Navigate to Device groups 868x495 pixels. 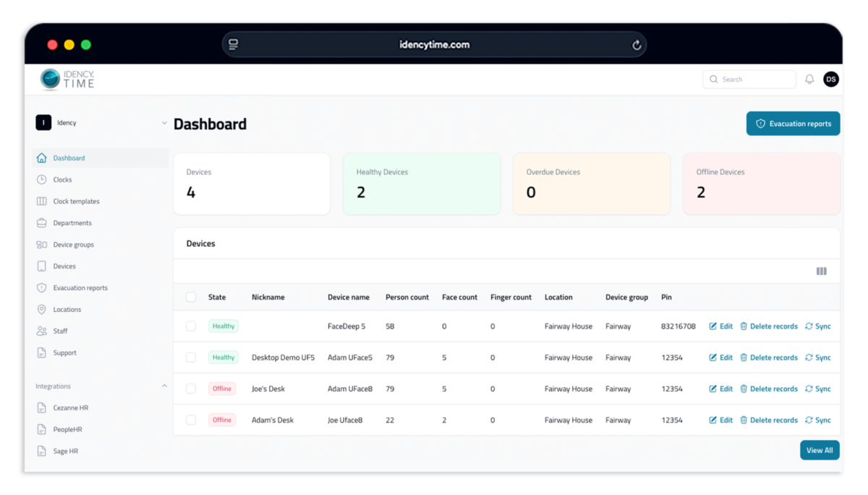click(x=73, y=245)
